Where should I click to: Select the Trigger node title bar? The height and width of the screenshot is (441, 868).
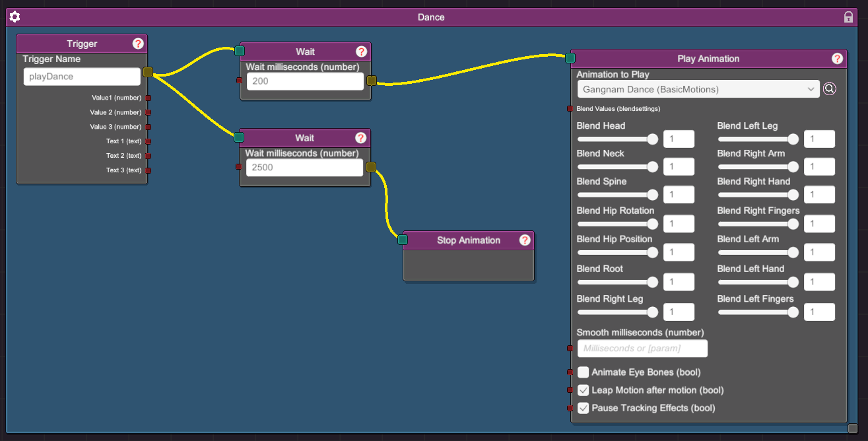(x=82, y=44)
